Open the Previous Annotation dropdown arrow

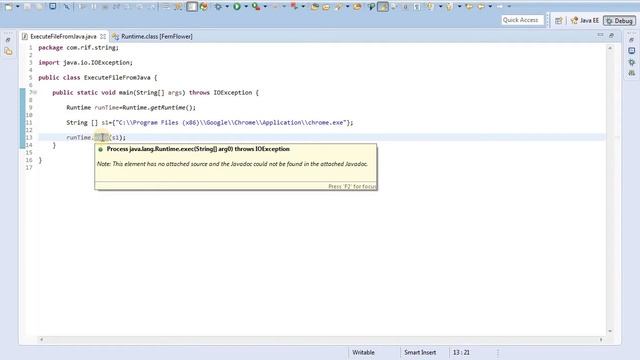(x=460, y=7)
